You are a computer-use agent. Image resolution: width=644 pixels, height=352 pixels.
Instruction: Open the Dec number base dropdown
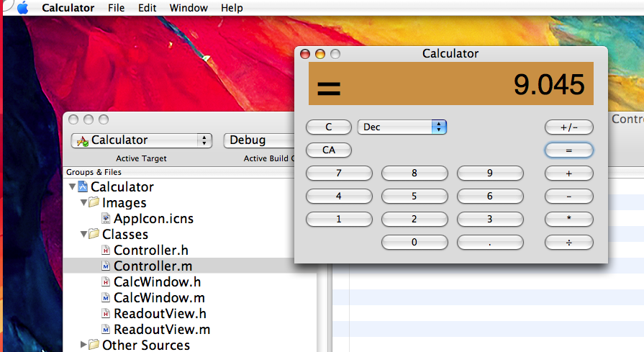pyautogui.click(x=402, y=127)
